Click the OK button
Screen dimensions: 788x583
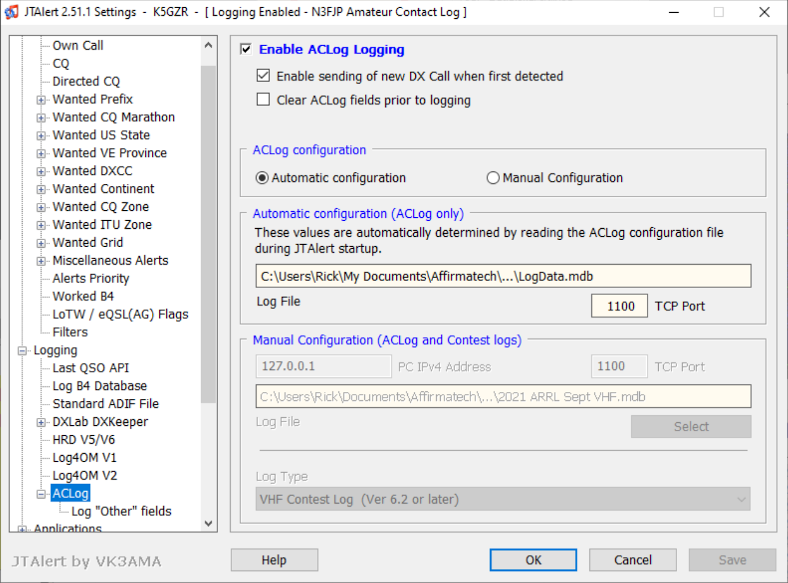click(533, 560)
